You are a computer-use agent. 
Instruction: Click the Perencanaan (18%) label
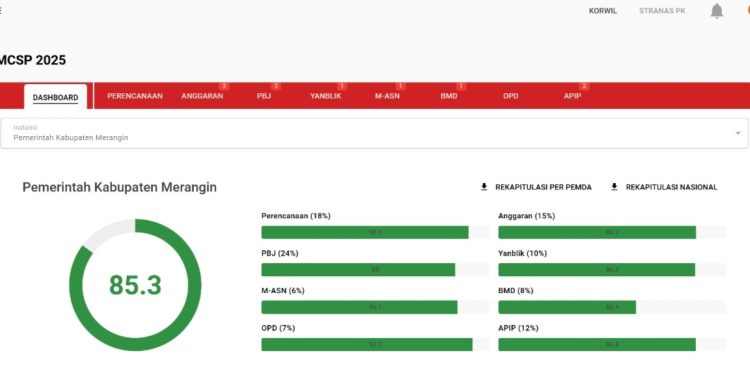[296, 216]
